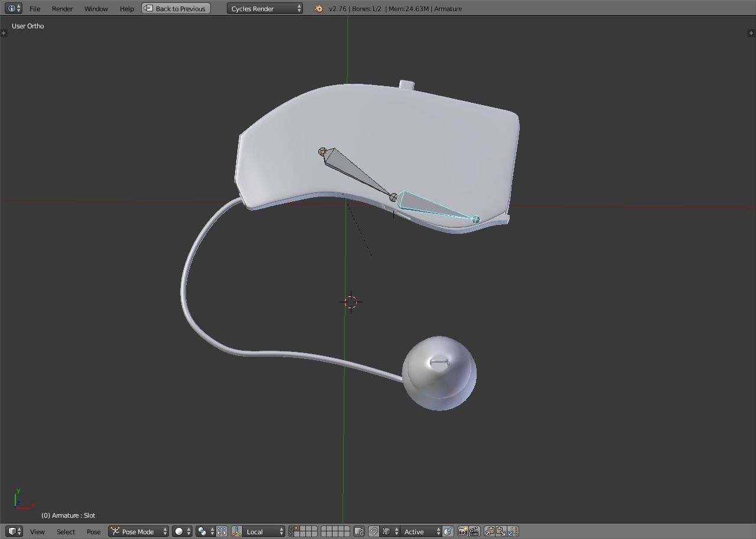Open the Pose Mode dropdown

pyautogui.click(x=138, y=531)
